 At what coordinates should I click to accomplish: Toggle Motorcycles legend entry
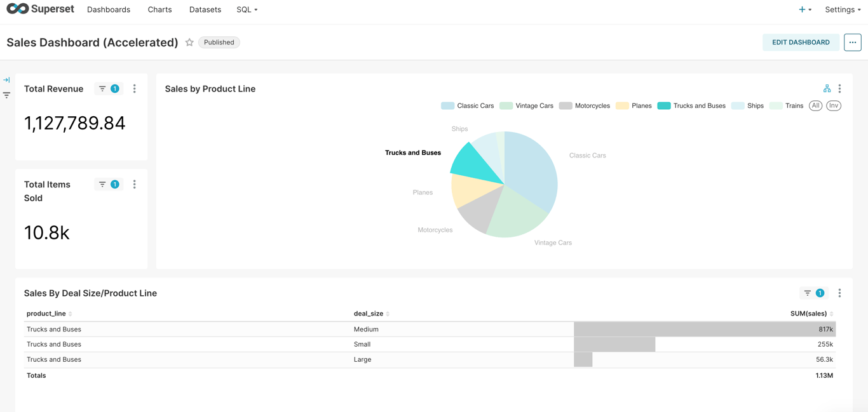585,106
